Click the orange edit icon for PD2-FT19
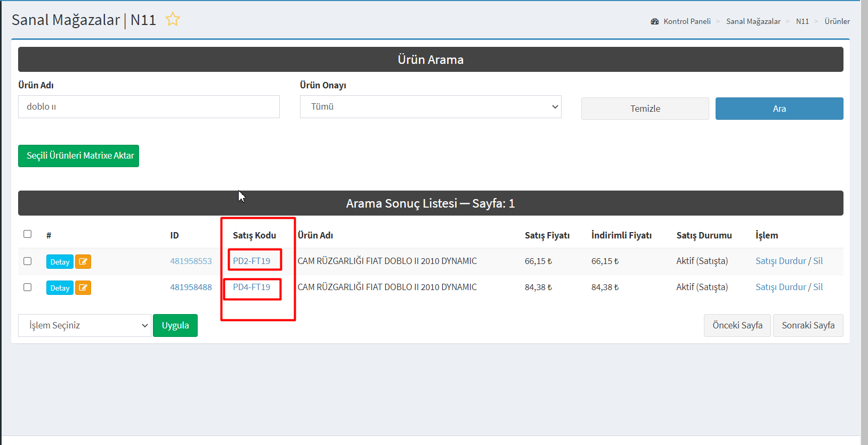 pyautogui.click(x=83, y=261)
